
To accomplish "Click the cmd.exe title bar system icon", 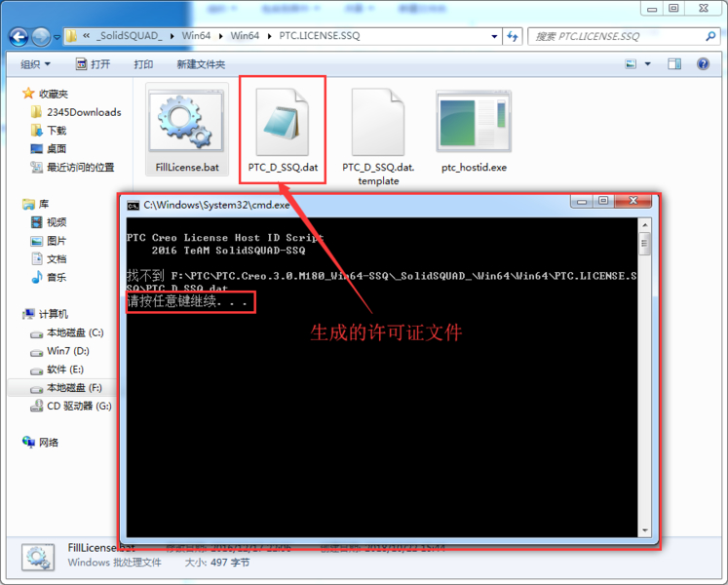I will pyautogui.click(x=134, y=206).
